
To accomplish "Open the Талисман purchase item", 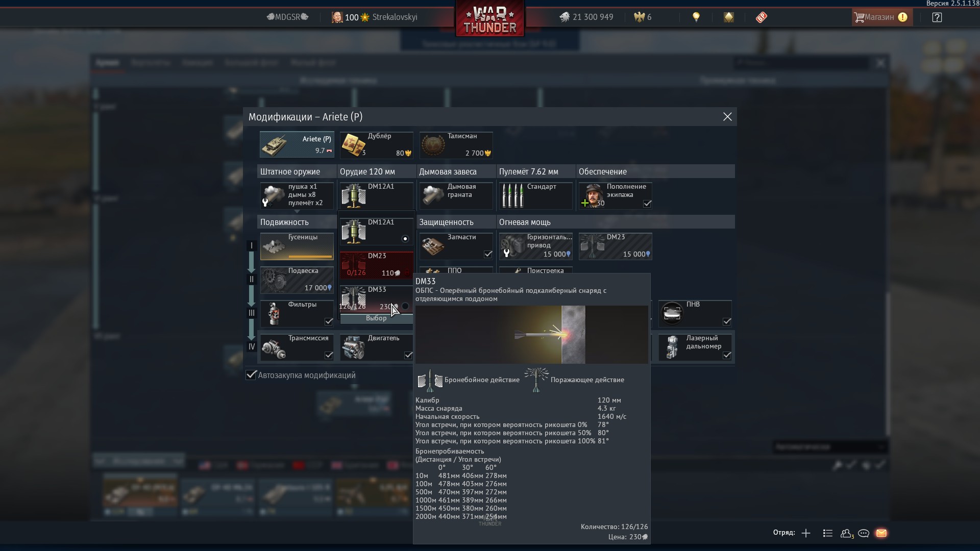I will point(456,144).
